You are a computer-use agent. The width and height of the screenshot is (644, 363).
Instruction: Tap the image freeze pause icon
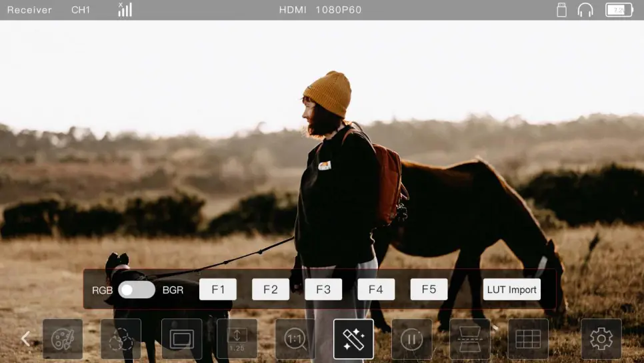412,339
